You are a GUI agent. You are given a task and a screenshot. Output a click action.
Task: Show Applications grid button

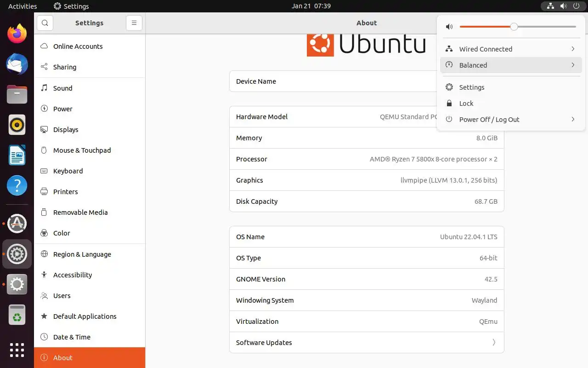(x=17, y=350)
